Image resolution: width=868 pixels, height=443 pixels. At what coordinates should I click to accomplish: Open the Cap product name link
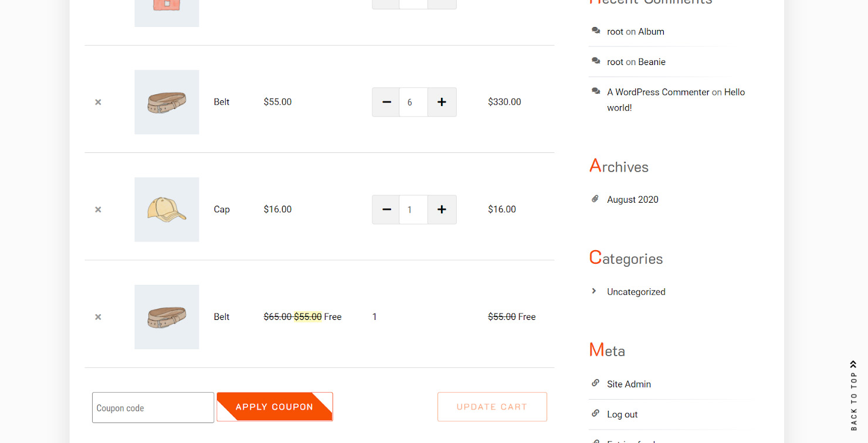(222, 210)
